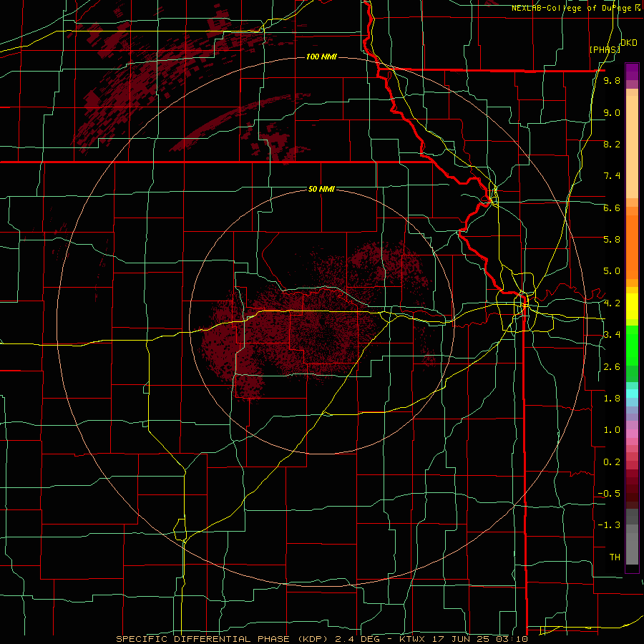Pick the bright yellow color band
This screenshot has height=644, width=644.
coord(632,306)
